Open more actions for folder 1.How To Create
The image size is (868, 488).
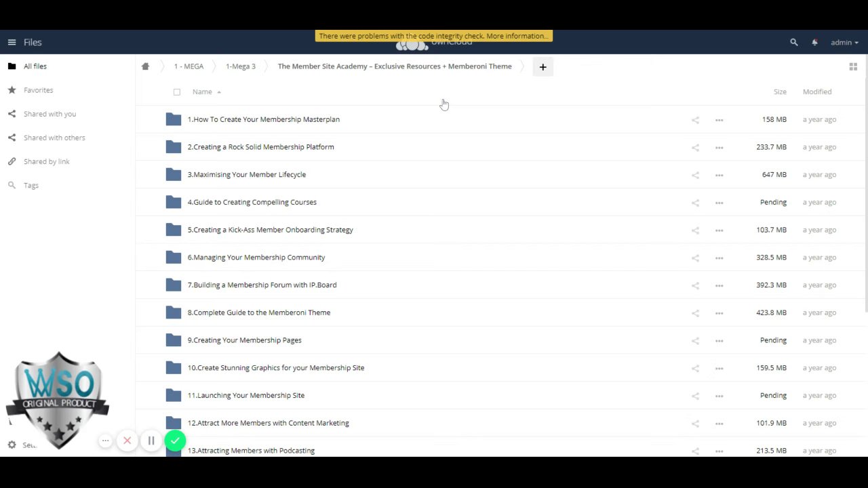coord(719,120)
